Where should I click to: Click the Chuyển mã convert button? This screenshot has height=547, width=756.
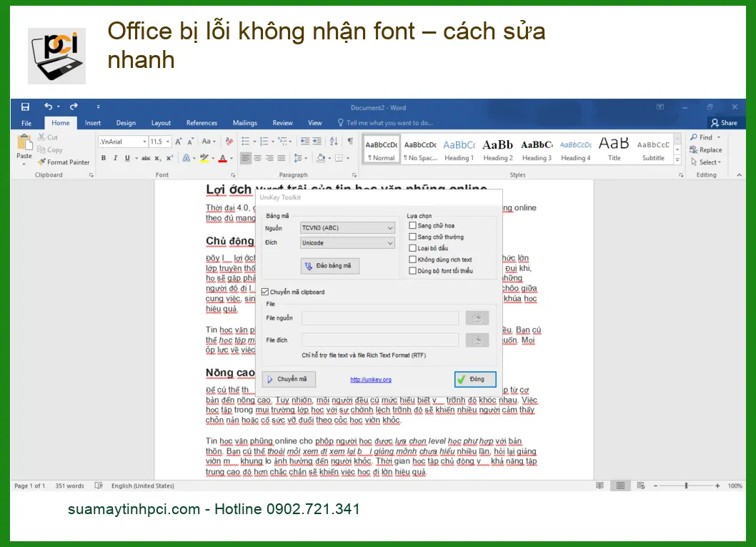289,379
